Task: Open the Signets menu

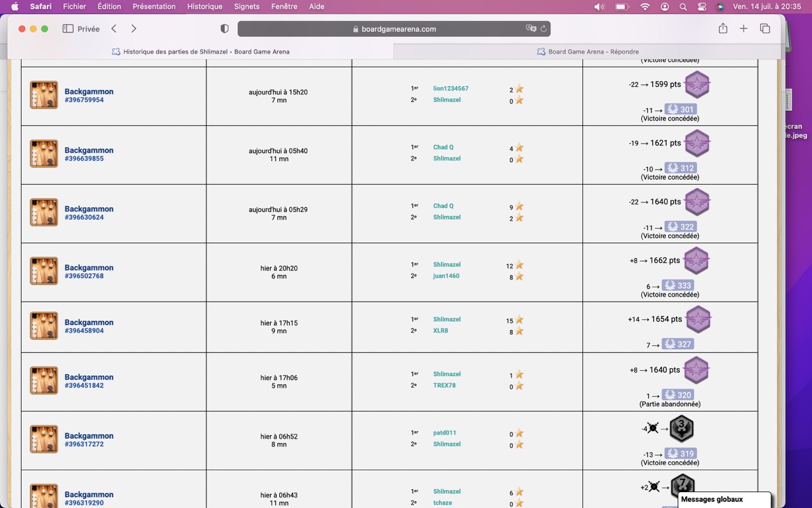Action: click(247, 6)
